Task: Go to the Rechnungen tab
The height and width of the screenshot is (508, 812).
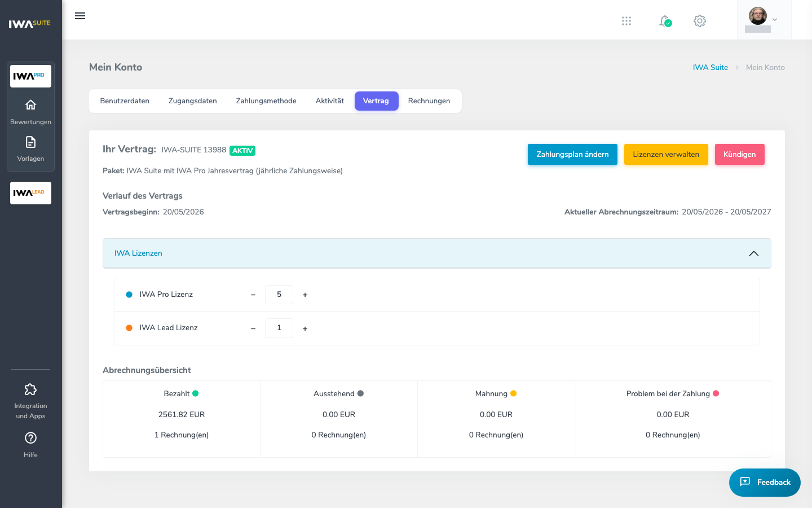Action: tap(429, 101)
